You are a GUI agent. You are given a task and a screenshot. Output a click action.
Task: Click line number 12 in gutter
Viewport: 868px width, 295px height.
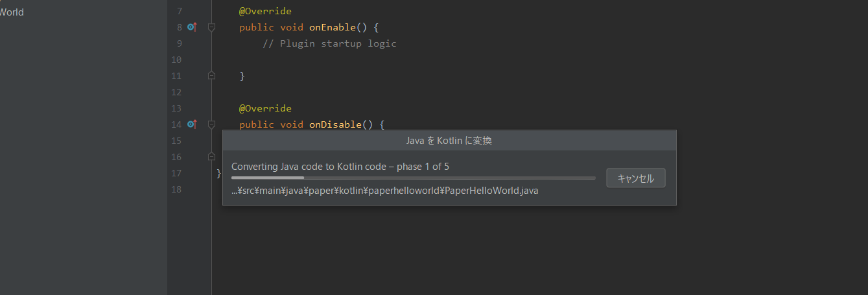pos(176,92)
